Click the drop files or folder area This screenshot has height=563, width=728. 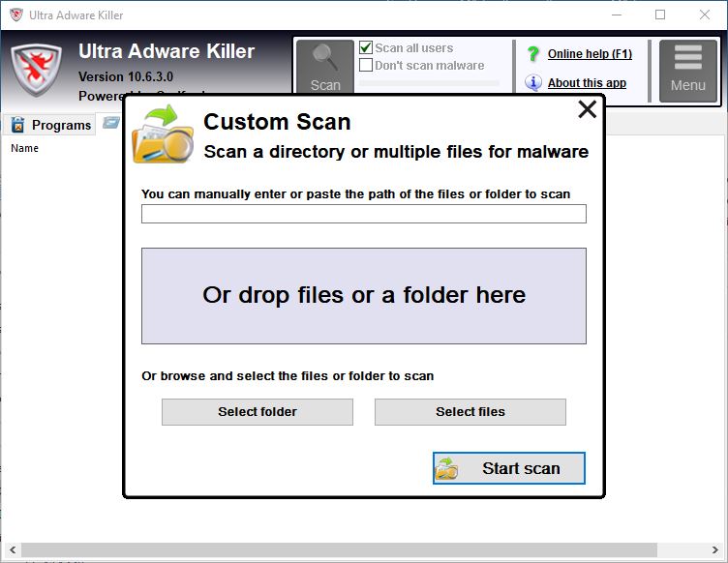point(364,296)
